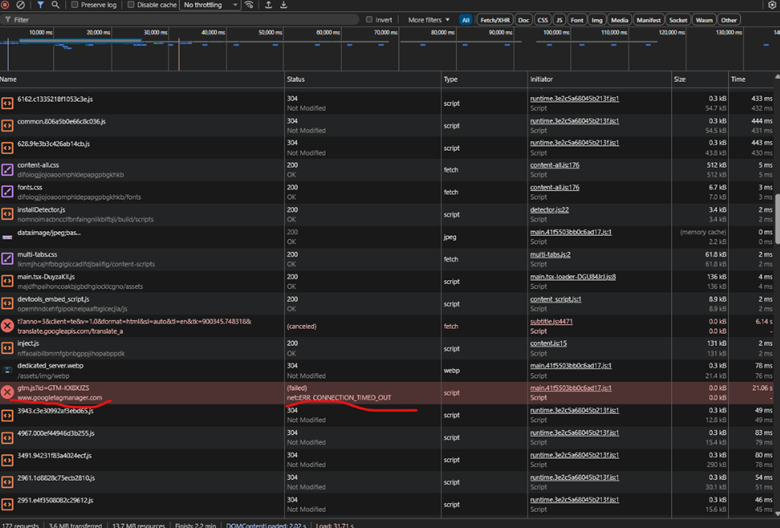Image resolution: width=780 pixels, height=528 pixels.
Task: Open the detector.js:22 initiator link
Action: pos(549,210)
